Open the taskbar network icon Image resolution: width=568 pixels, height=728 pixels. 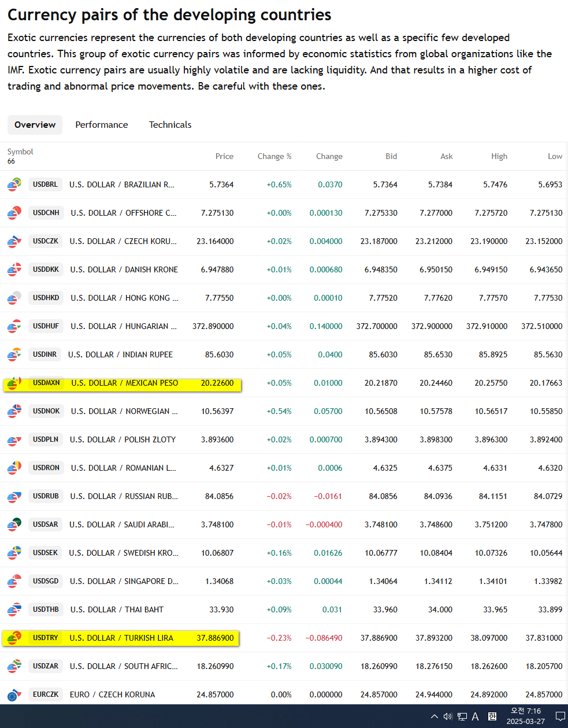click(x=462, y=716)
